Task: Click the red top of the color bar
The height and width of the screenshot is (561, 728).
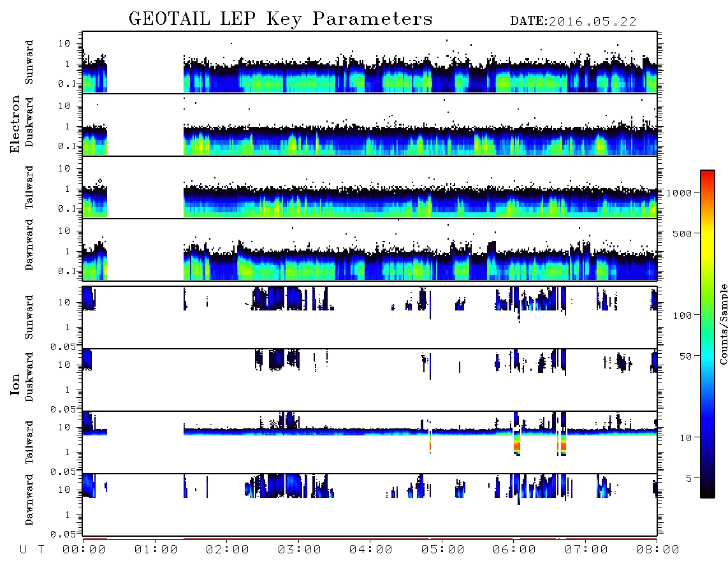Action: (708, 175)
